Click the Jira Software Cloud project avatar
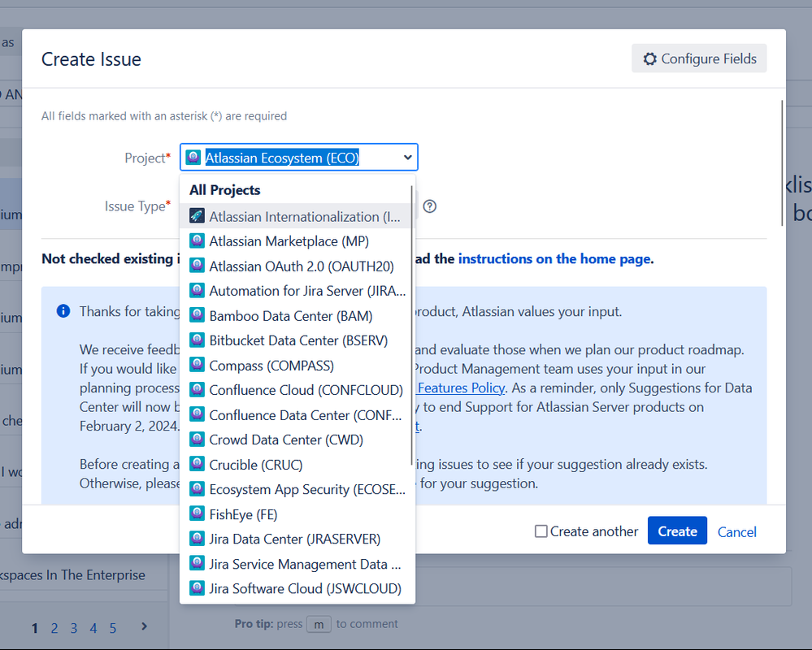 [197, 588]
